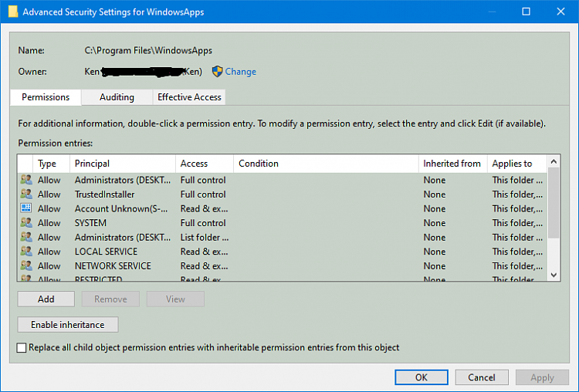Select the LOCAL SERVICE principal entry
This screenshot has width=579, height=392.
point(106,252)
